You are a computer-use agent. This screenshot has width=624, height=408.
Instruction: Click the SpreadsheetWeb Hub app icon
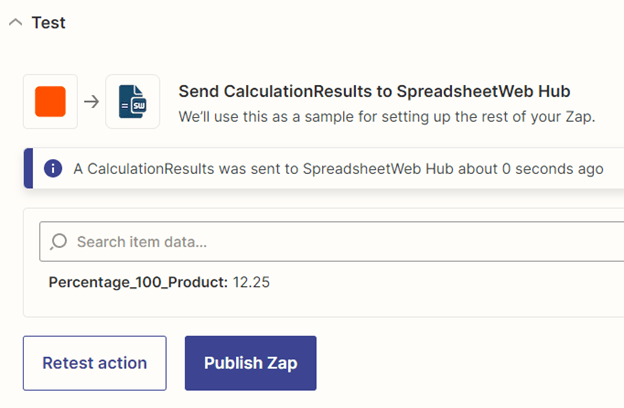[x=132, y=101]
